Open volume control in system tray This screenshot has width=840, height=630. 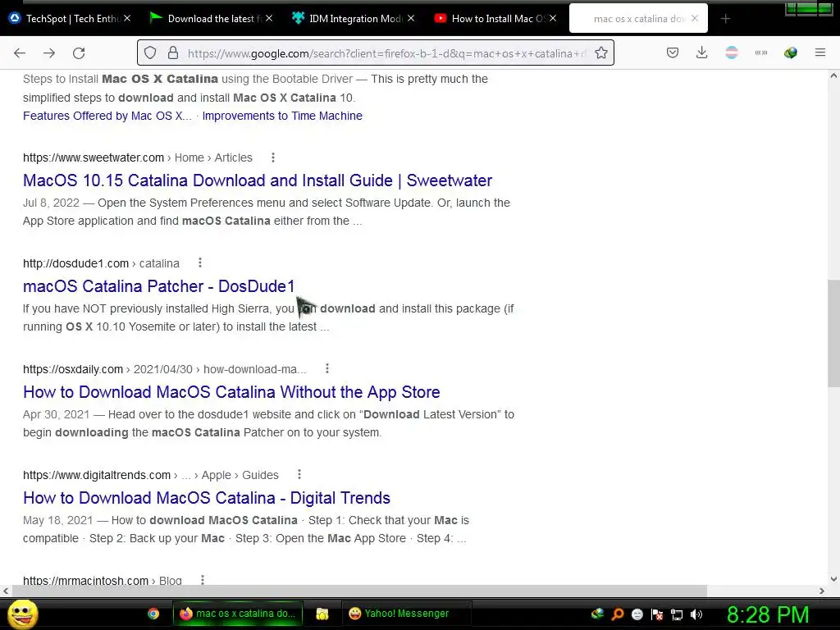coord(696,614)
